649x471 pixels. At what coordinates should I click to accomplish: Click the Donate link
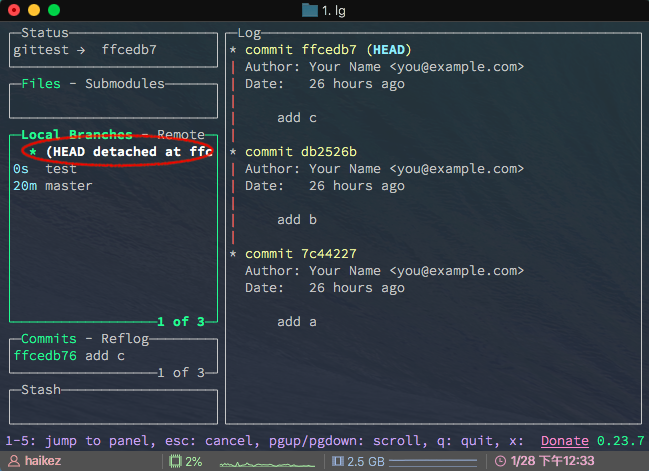[565, 441]
